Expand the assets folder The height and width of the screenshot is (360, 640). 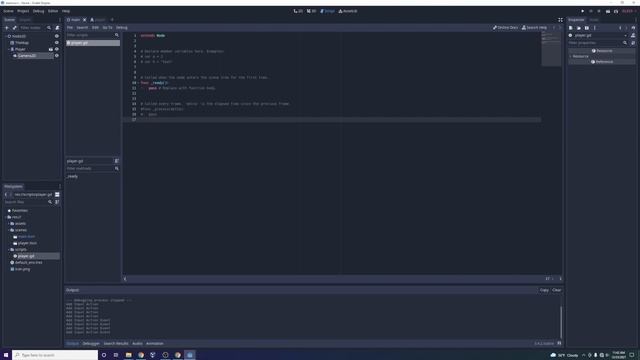point(9,224)
